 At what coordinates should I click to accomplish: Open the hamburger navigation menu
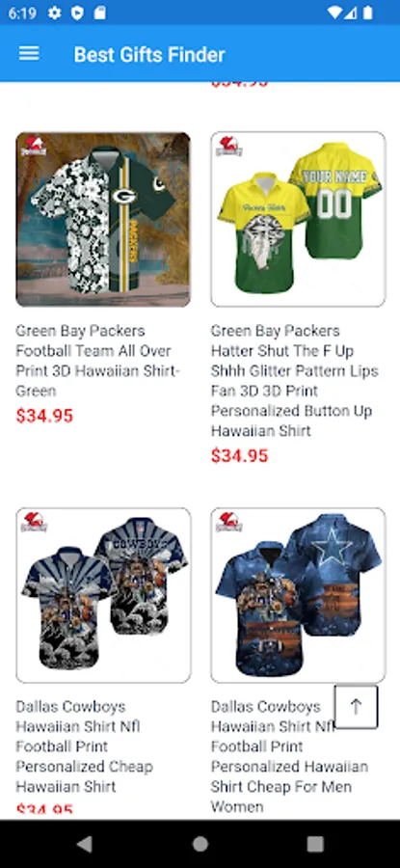click(29, 54)
